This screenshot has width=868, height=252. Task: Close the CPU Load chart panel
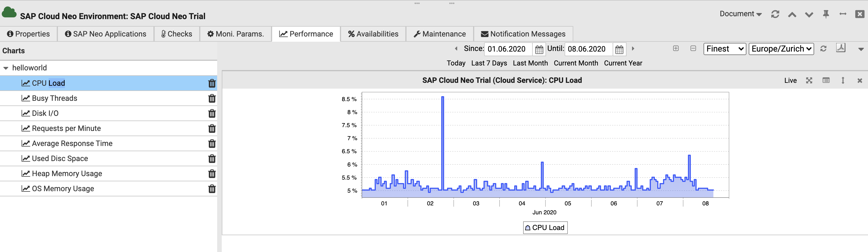(860, 81)
